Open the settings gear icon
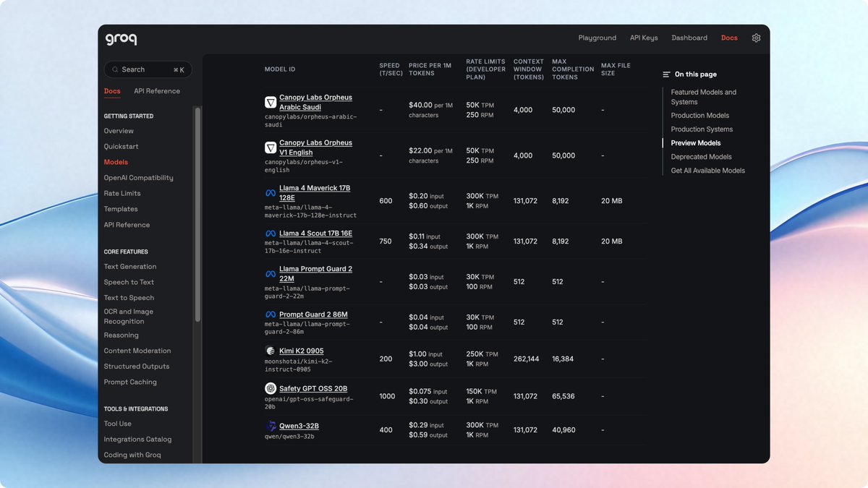868x488 pixels. [756, 38]
